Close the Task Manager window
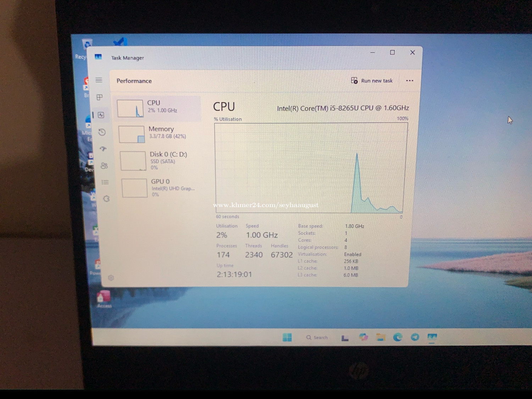 tap(412, 52)
